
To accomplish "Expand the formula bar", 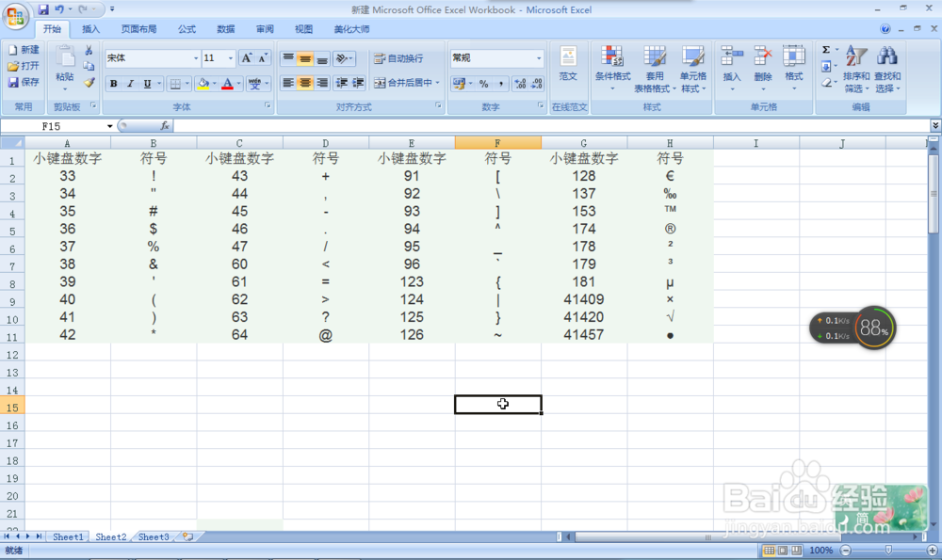I will (x=935, y=125).
